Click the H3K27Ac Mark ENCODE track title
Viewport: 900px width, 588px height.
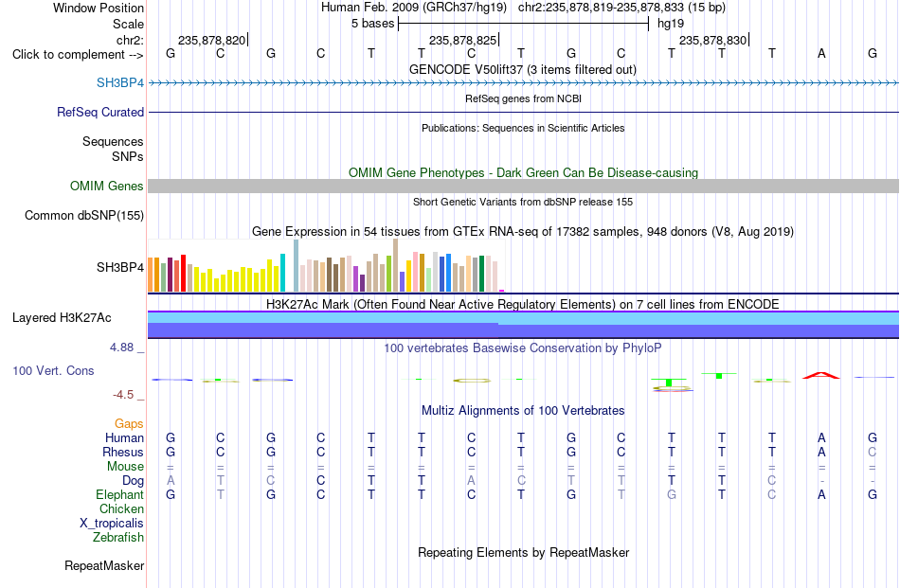(x=523, y=304)
